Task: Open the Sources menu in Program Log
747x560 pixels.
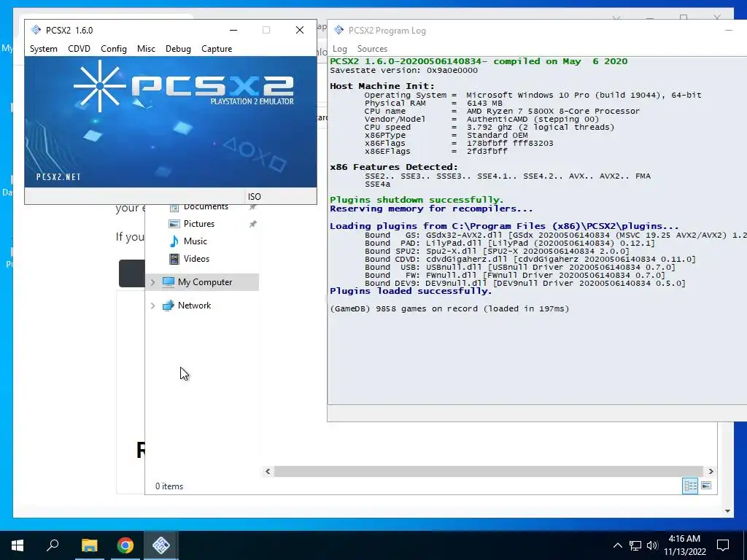Action: (372, 49)
